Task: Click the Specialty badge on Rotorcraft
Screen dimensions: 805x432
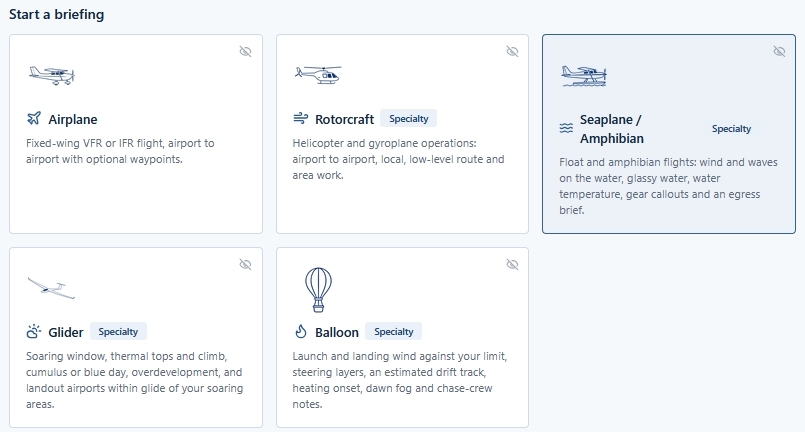Action: pos(409,119)
